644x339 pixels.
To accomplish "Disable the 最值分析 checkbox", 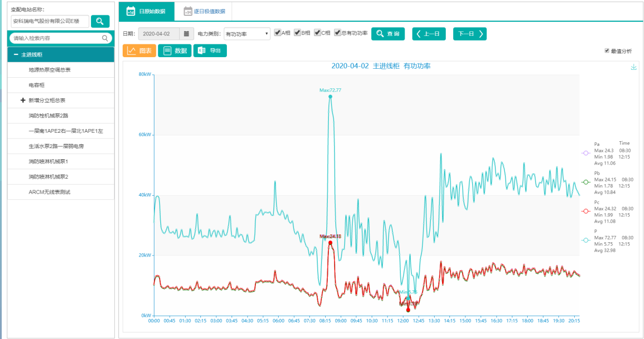I will click(x=607, y=51).
